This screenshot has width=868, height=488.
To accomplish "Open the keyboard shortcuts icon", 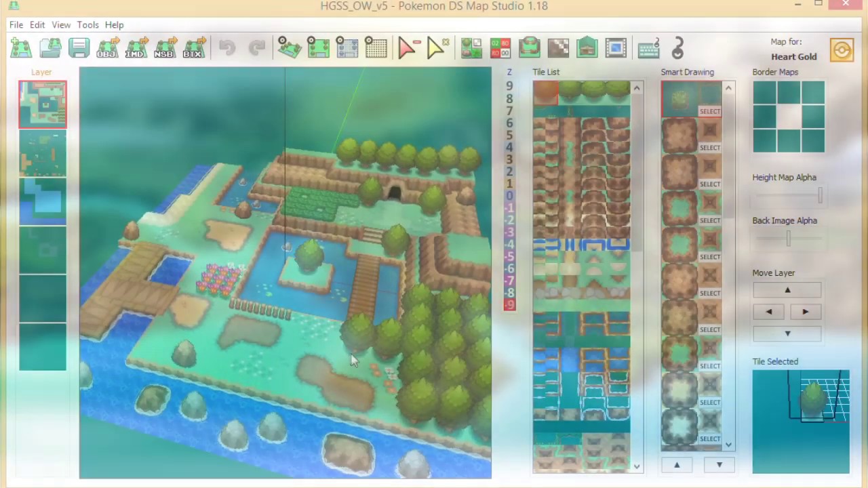I will click(x=649, y=48).
